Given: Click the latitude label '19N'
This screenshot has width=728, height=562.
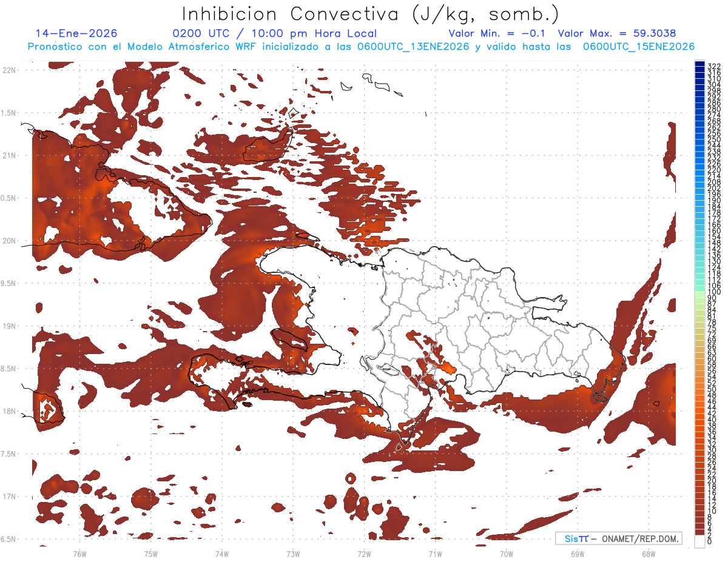Looking at the screenshot, I should (x=9, y=326).
